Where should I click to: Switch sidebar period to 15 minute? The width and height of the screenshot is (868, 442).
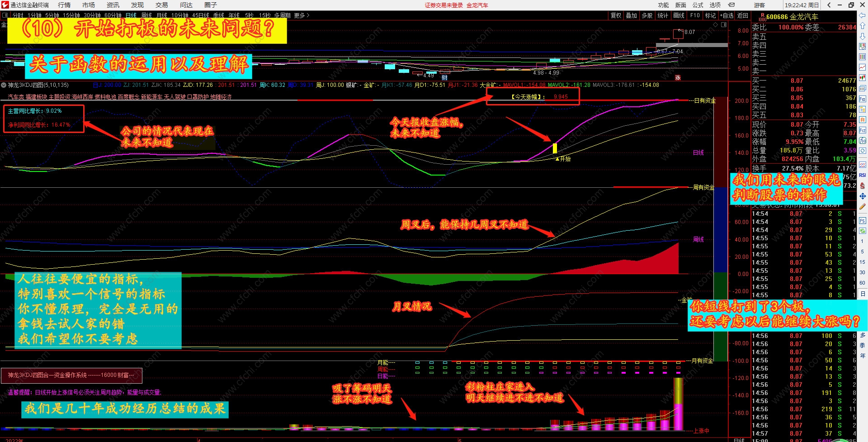pos(862,262)
